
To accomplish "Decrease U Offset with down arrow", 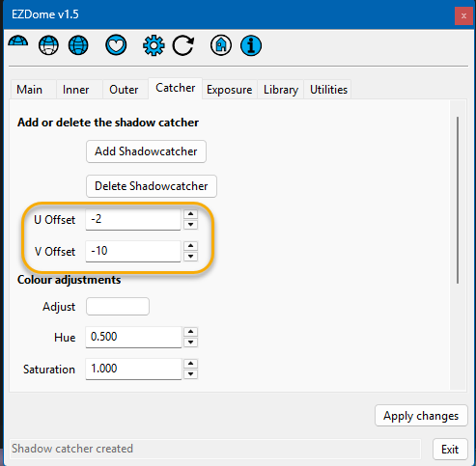I will tap(190, 225).
